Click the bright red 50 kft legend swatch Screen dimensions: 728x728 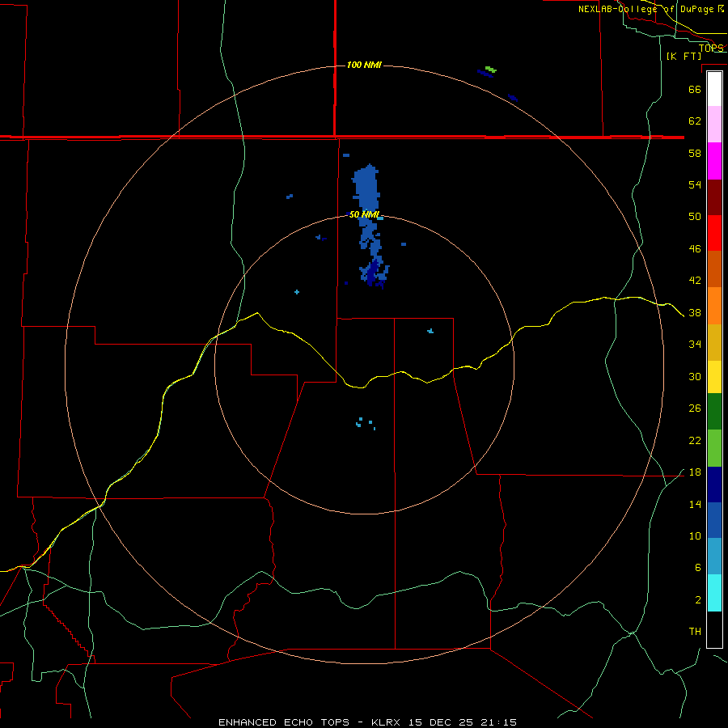click(714, 233)
